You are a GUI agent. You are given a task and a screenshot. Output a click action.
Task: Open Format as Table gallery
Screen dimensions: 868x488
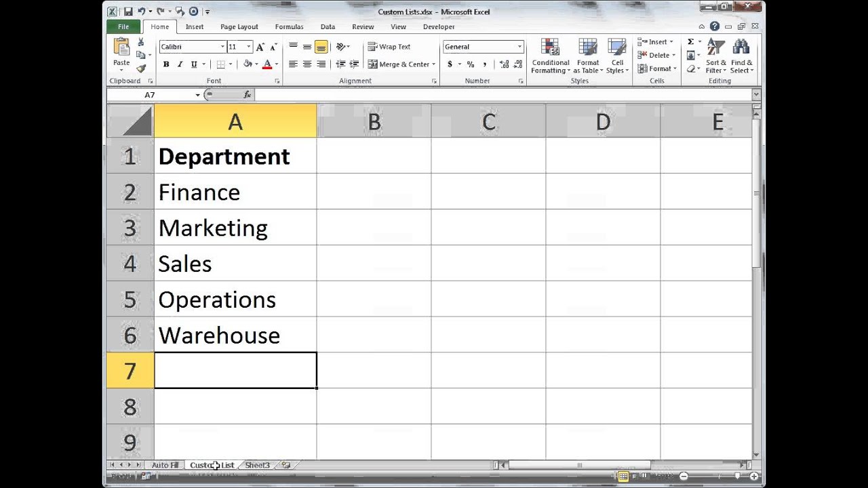588,56
